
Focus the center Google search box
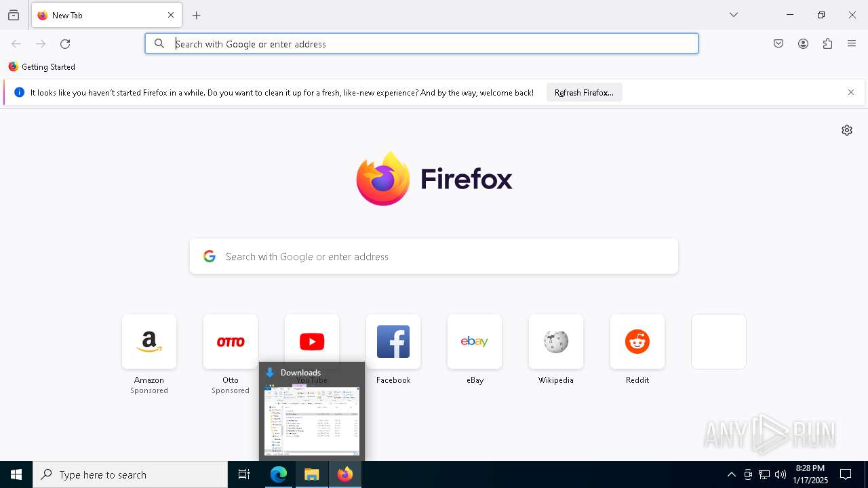434,256
